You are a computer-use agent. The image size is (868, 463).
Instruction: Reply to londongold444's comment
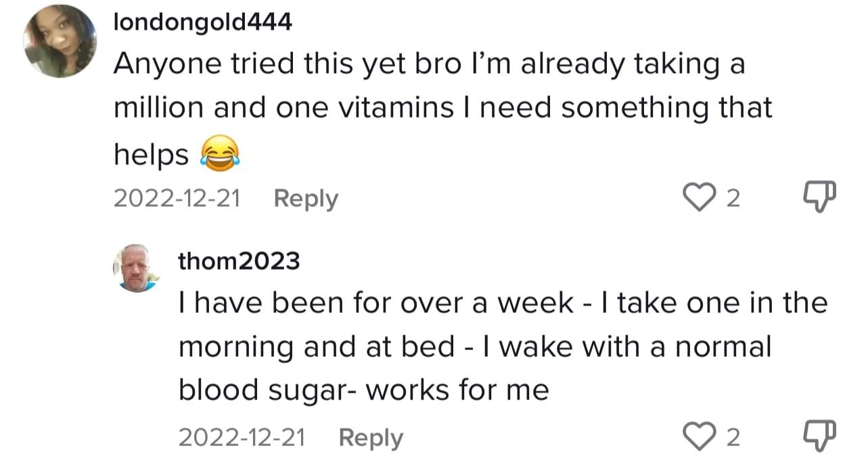[x=305, y=199]
